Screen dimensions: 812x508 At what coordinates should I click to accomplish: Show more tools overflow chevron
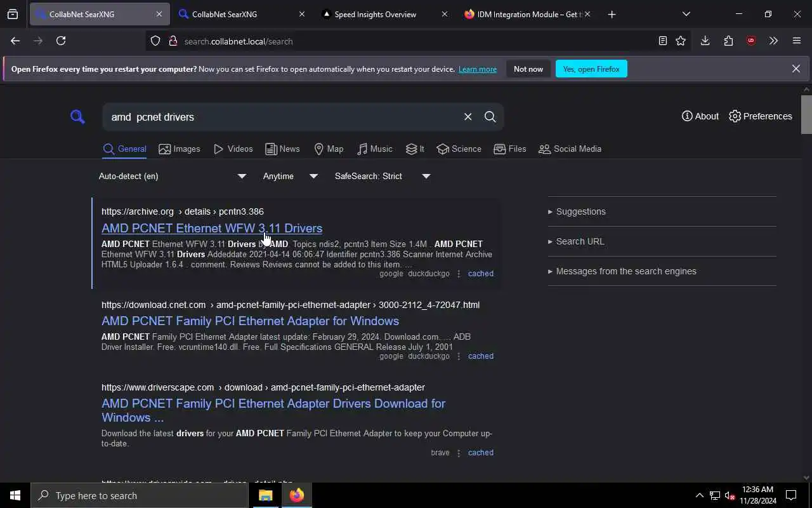(x=773, y=41)
